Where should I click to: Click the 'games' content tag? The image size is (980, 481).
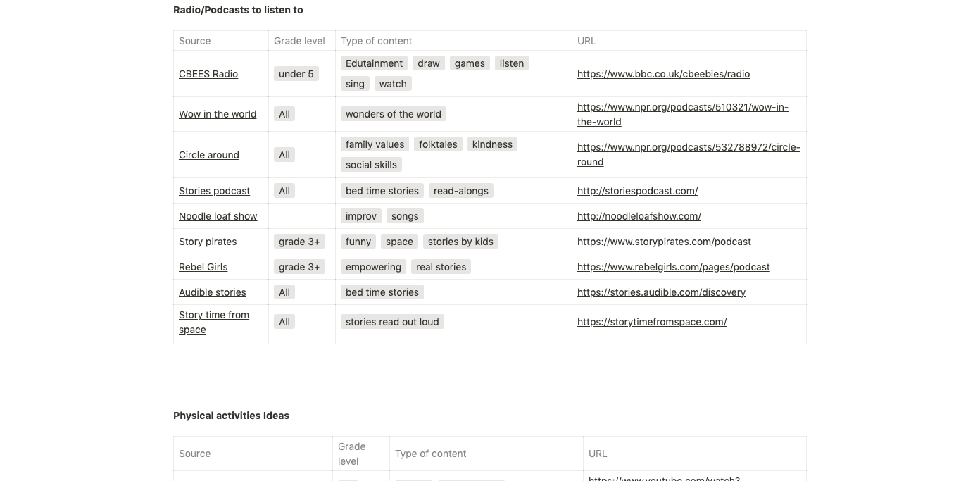(x=470, y=63)
